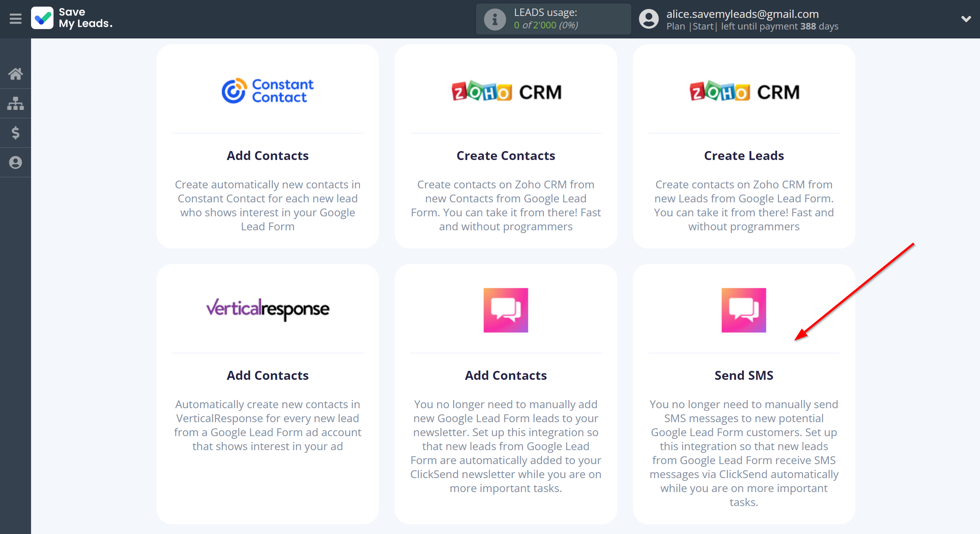This screenshot has height=534, width=980.
Task: Click the ClickSend Add Contacts card
Action: (506, 388)
